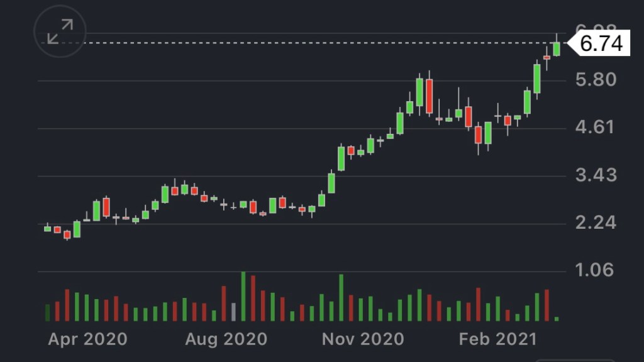Click the 4.61 price axis label
This screenshot has height=362, width=644.
click(595, 128)
